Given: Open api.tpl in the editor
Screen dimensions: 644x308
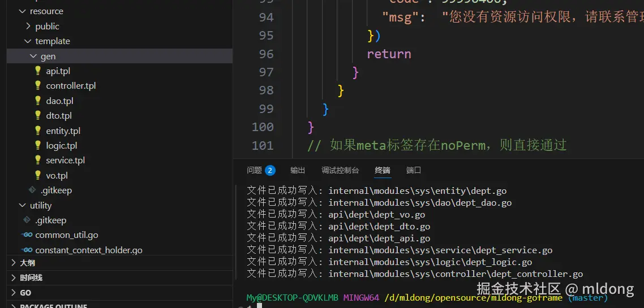Looking at the screenshot, I should tap(58, 71).
